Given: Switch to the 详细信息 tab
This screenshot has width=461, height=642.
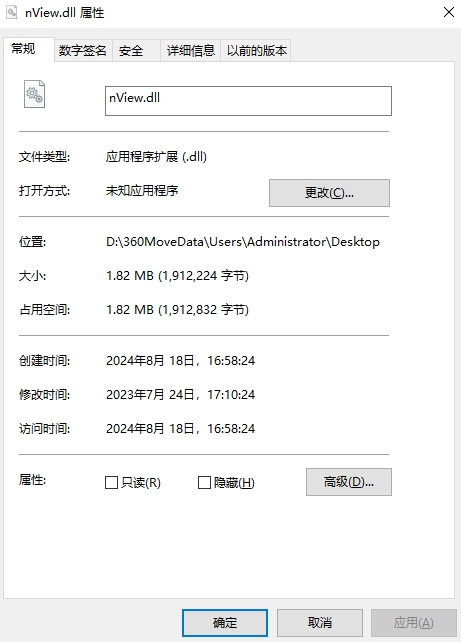Looking at the screenshot, I should (191, 51).
